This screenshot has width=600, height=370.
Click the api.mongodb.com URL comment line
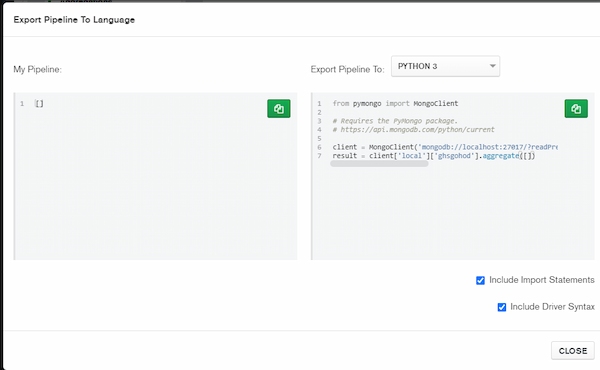coord(413,130)
